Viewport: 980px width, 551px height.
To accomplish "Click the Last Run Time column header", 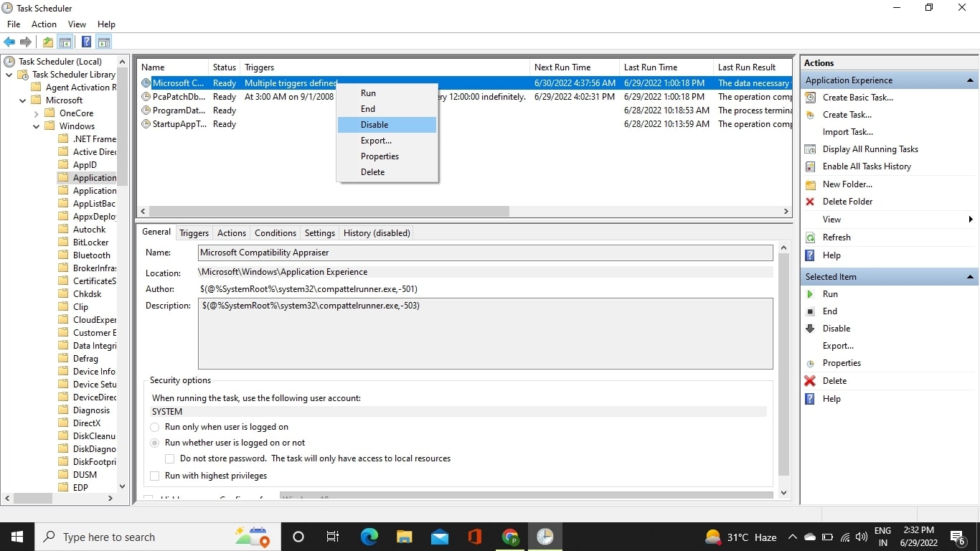I will click(666, 67).
